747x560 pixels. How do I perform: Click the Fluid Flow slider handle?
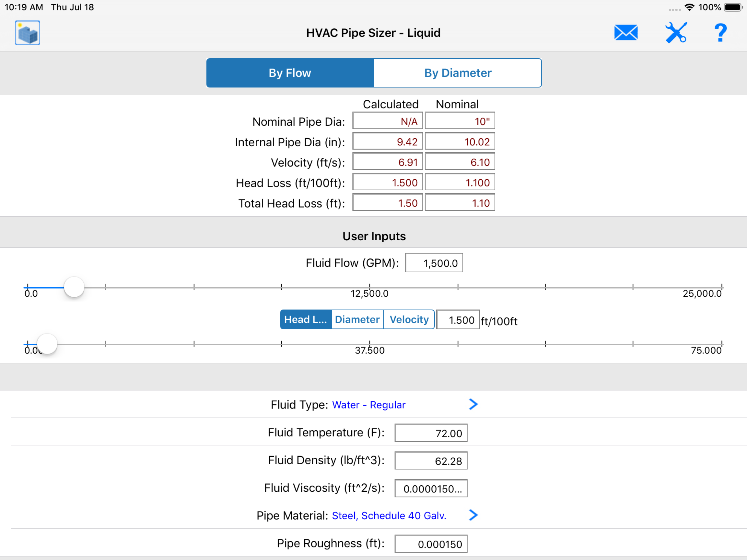point(74,287)
